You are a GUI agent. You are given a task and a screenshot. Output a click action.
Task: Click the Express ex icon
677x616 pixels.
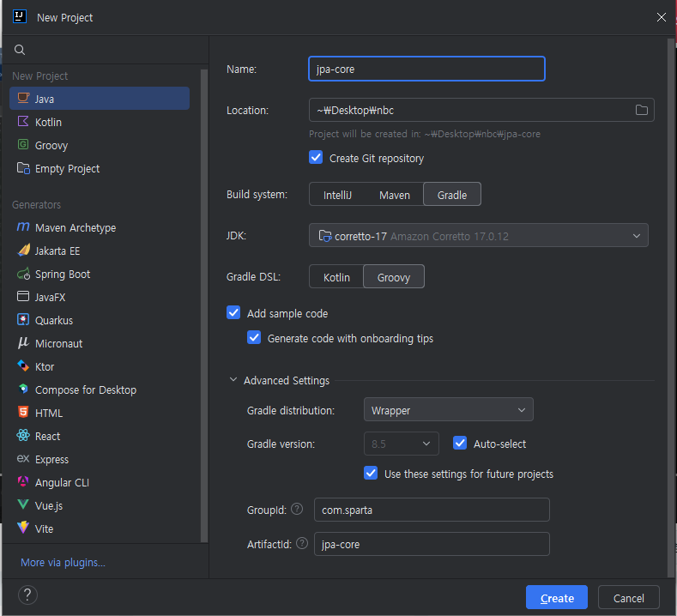[x=23, y=458]
